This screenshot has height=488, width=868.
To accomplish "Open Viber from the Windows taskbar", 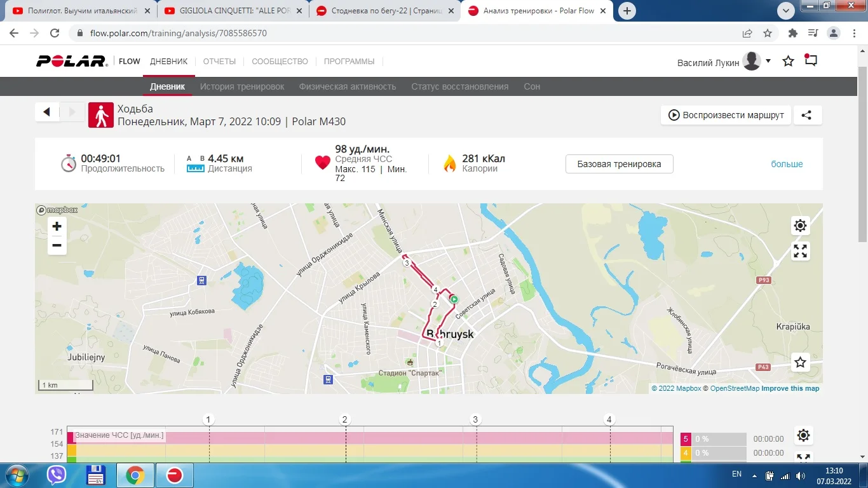I will pyautogui.click(x=57, y=475).
